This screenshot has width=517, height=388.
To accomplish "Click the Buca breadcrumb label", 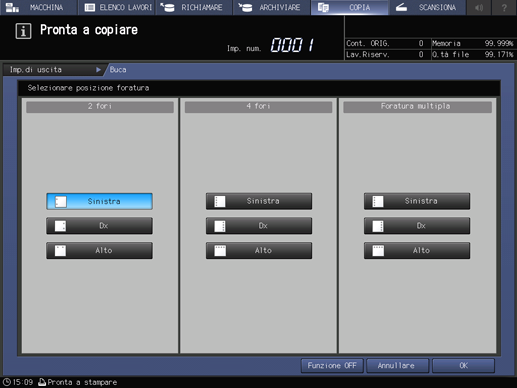I will point(118,70).
